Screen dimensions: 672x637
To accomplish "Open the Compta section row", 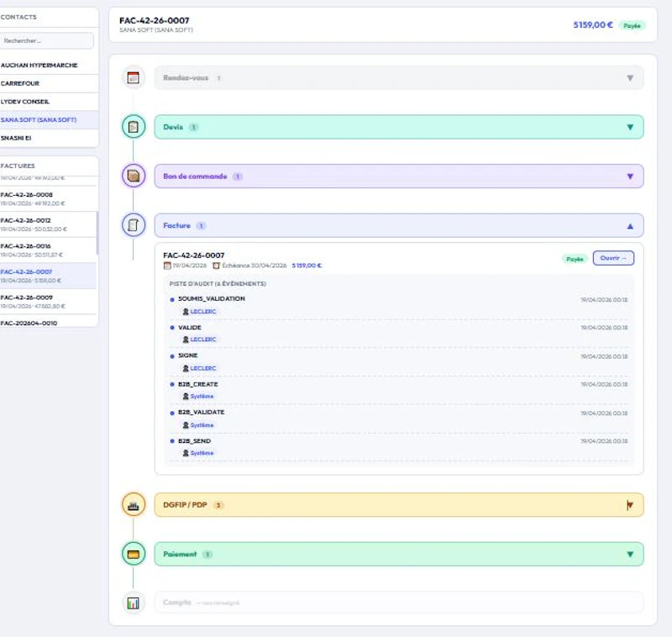I will [x=398, y=603].
